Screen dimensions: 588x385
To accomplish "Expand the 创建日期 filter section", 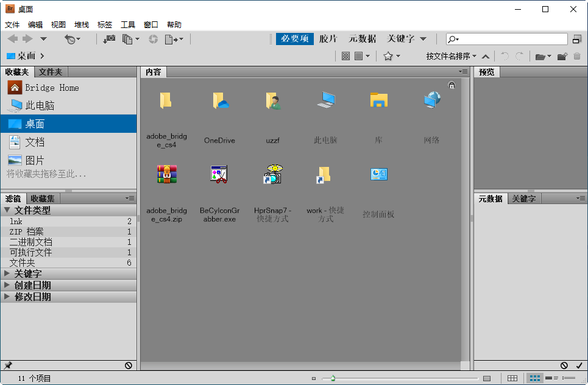I will 7,285.
